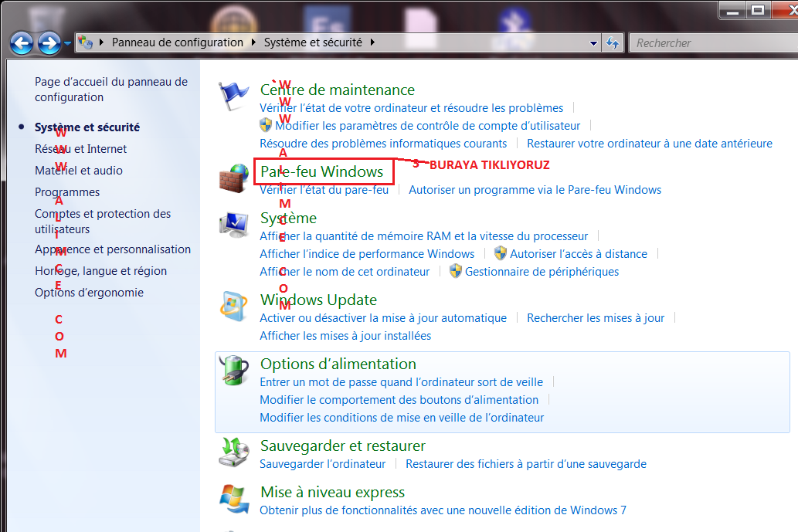The image size is (798, 532).
Task: Open Mise à niveau express heading
Action: [x=332, y=493]
